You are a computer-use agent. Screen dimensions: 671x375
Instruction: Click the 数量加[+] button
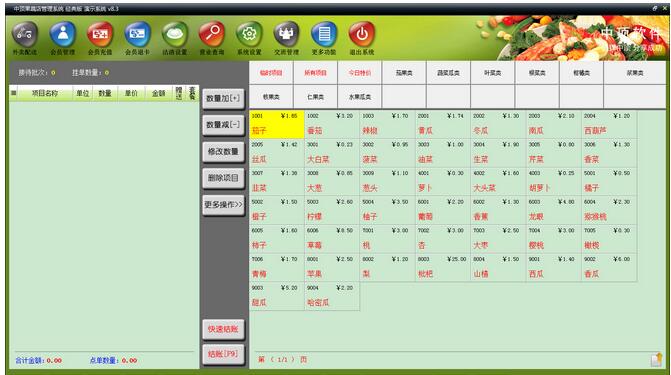tap(223, 98)
